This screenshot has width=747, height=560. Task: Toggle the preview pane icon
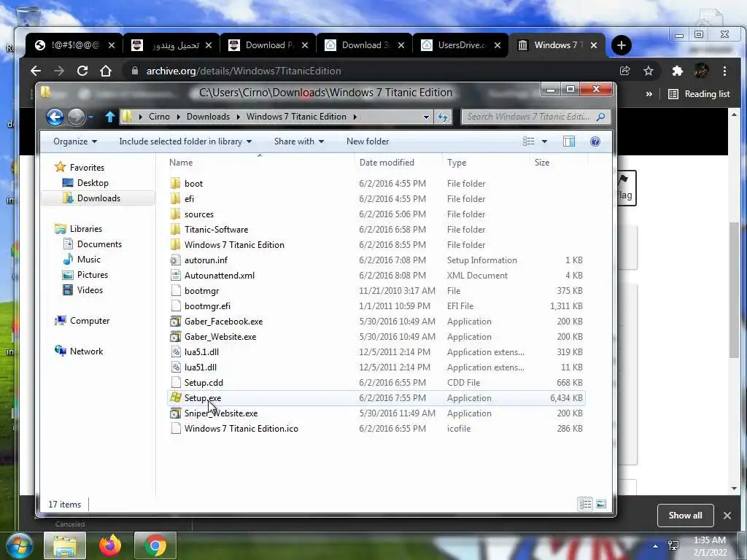coord(569,141)
